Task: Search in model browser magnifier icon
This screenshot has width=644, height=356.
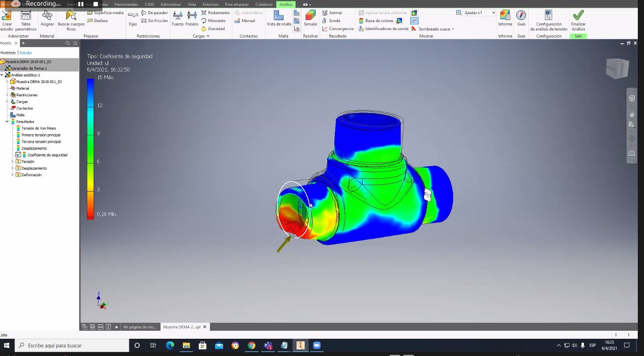Action: click(x=68, y=43)
